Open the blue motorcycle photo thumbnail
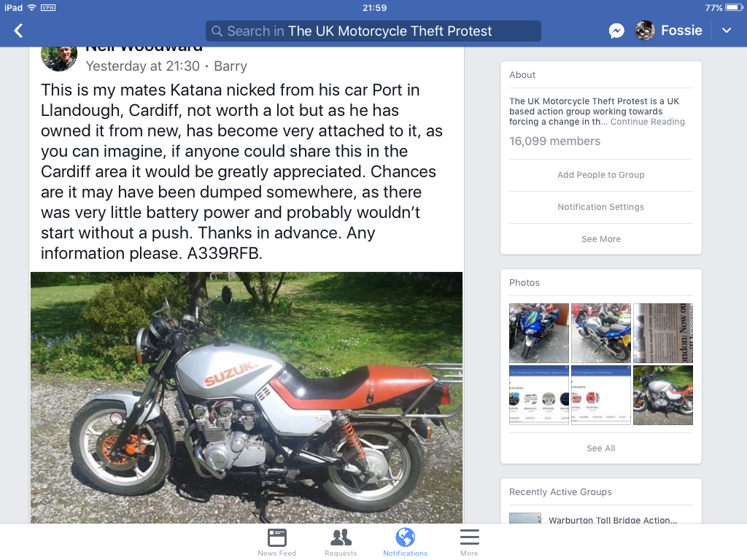Image resolution: width=747 pixels, height=560 pixels. (x=539, y=333)
